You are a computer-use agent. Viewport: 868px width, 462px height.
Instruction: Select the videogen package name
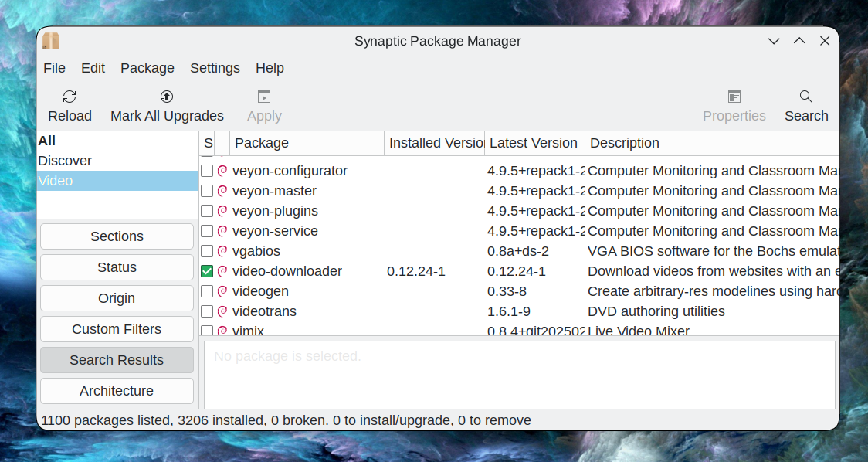pyautogui.click(x=260, y=291)
